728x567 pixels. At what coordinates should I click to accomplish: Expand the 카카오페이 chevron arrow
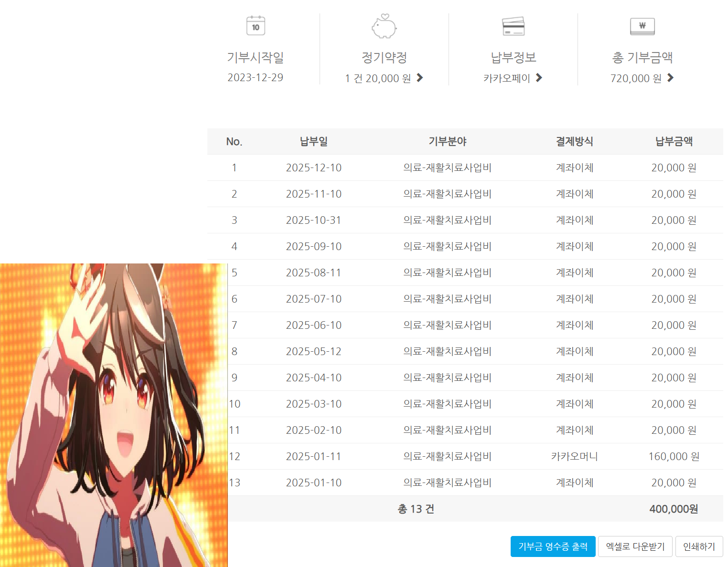click(x=539, y=78)
